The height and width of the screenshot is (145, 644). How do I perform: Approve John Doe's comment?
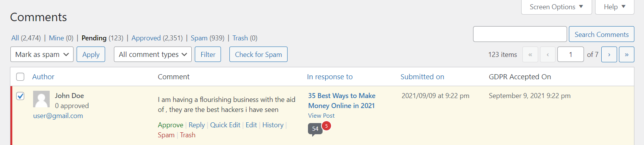(171, 125)
